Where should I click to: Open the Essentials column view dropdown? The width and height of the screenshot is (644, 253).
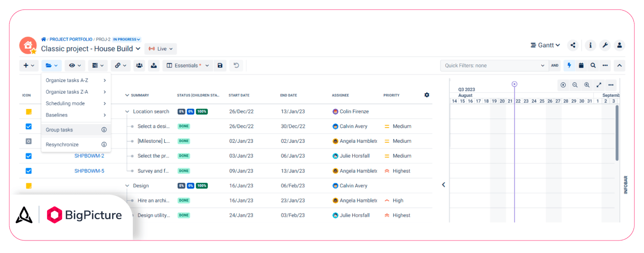click(188, 65)
